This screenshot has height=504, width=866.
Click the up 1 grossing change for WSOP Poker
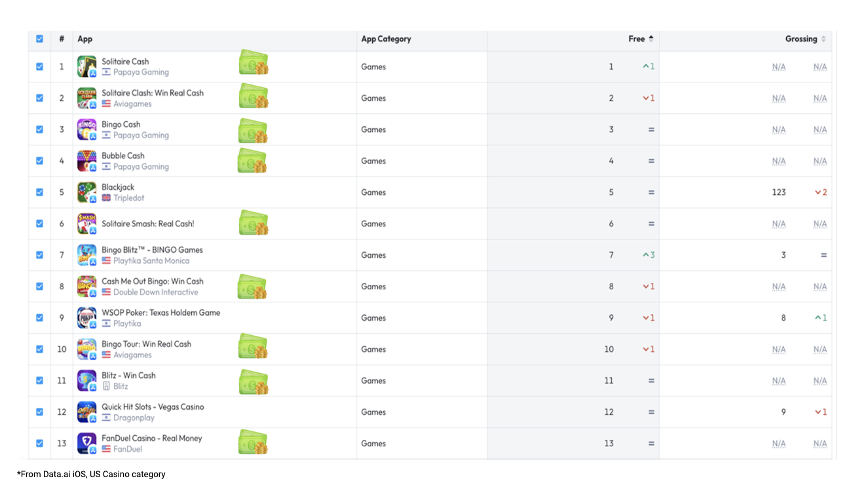pos(821,318)
